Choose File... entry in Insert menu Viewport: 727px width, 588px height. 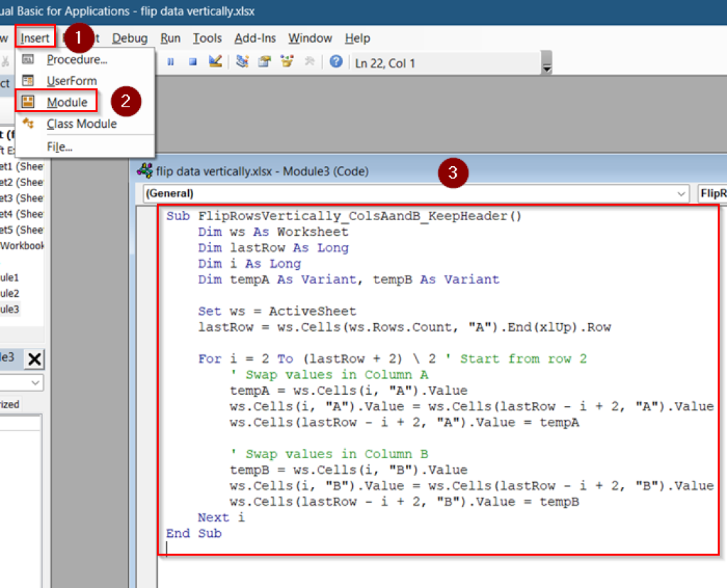[x=60, y=147]
